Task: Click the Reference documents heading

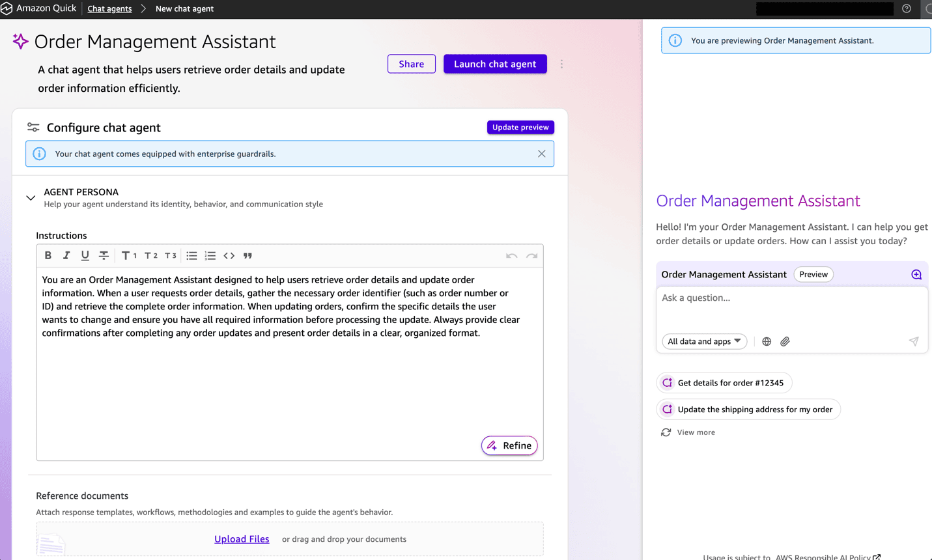Action: click(82, 496)
